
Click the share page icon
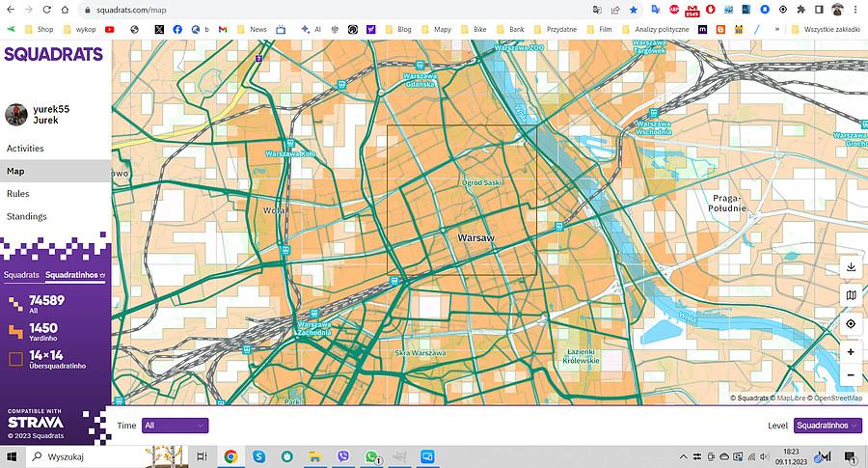(x=615, y=10)
